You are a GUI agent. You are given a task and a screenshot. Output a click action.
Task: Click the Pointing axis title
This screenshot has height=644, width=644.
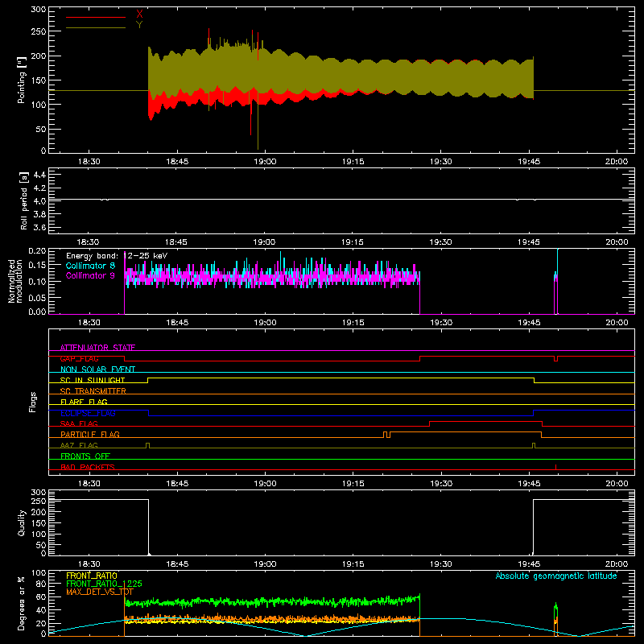click(x=22, y=80)
